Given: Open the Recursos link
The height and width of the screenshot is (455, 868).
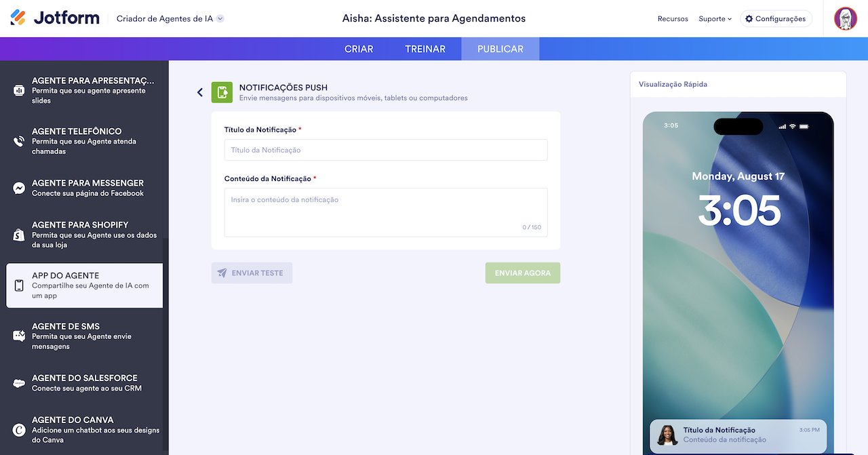Looking at the screenshot, I should pos(673,19).
